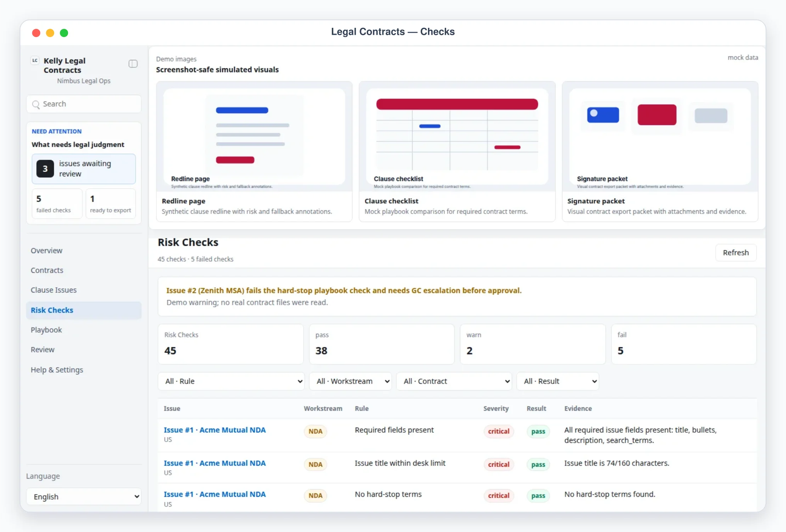
Task: Change the English language selector
Action: point(84,496)
